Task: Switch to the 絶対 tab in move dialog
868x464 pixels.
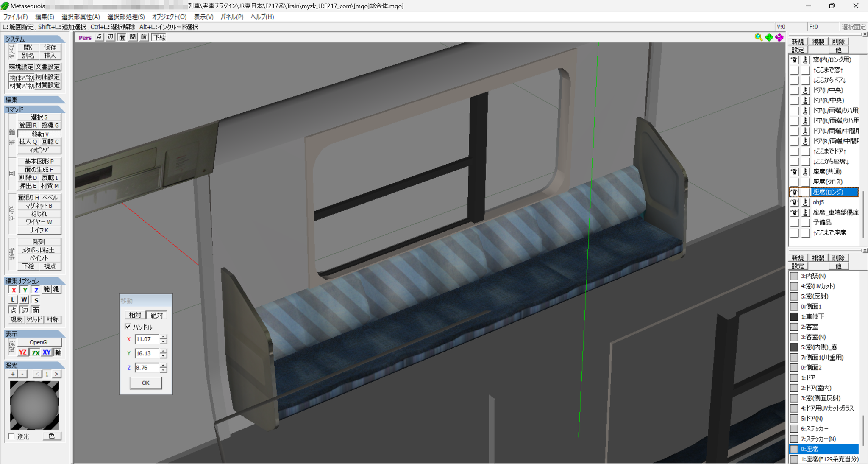Action: pos(156,315)
